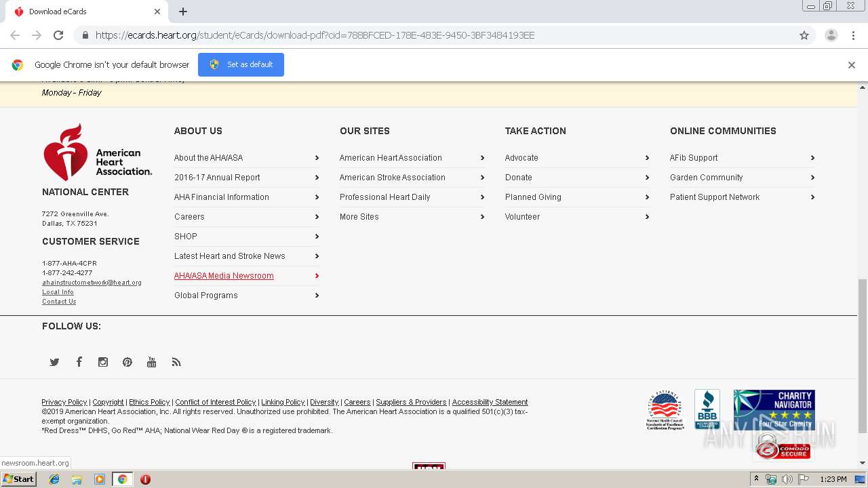This screenshot has width=868, height=488.
Task: Bookmark this page with the star icon
Action: click(x=804, y=35)
